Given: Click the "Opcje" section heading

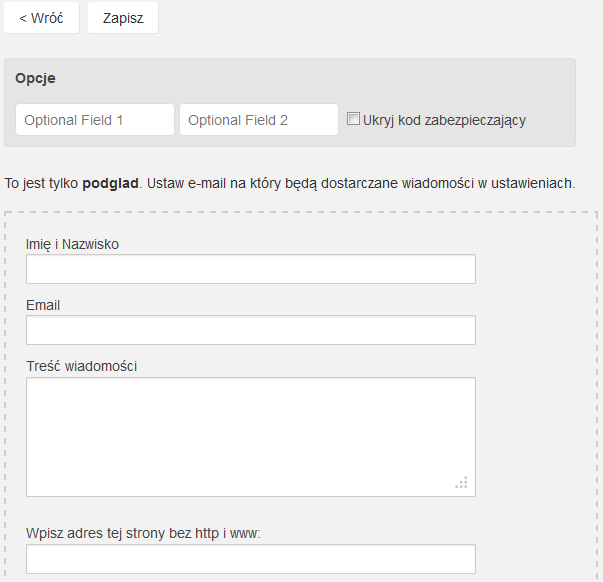Looking at the screenshot, I should point(35,78).
